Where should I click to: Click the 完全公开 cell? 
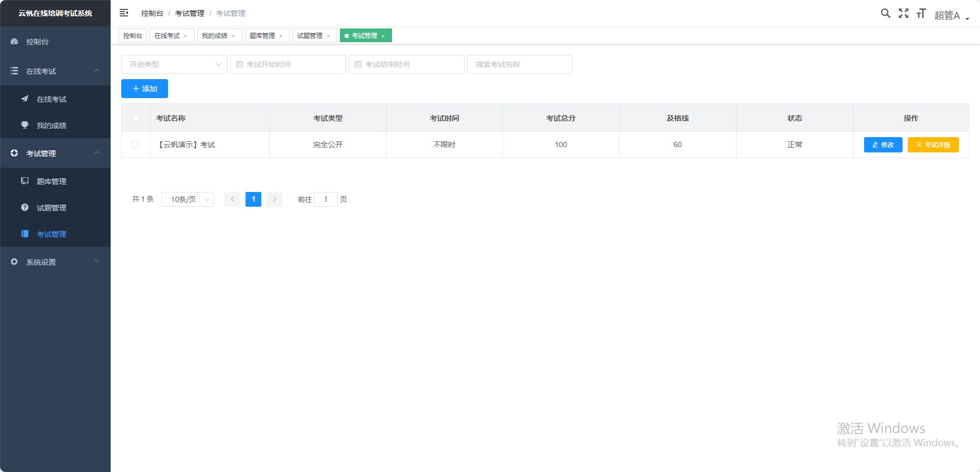click(328, 145)
